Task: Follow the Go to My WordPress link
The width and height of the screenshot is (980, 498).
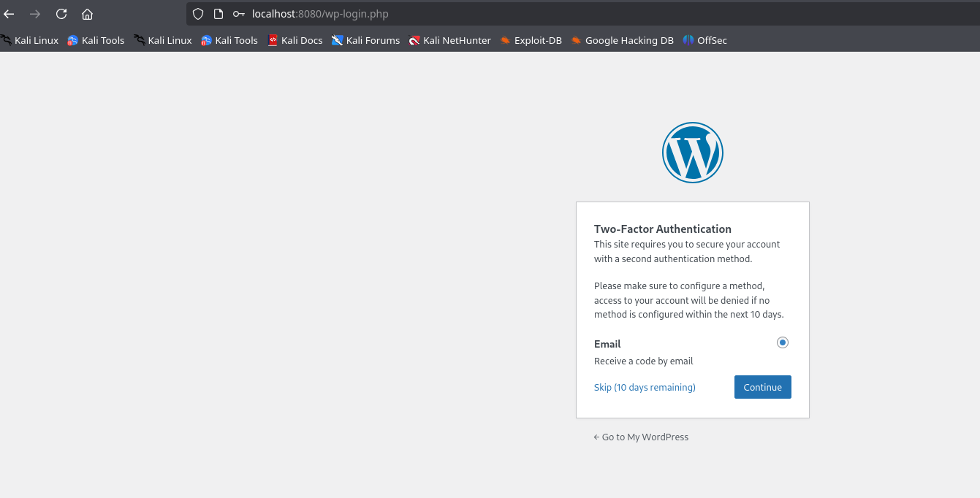Action: 641,437
